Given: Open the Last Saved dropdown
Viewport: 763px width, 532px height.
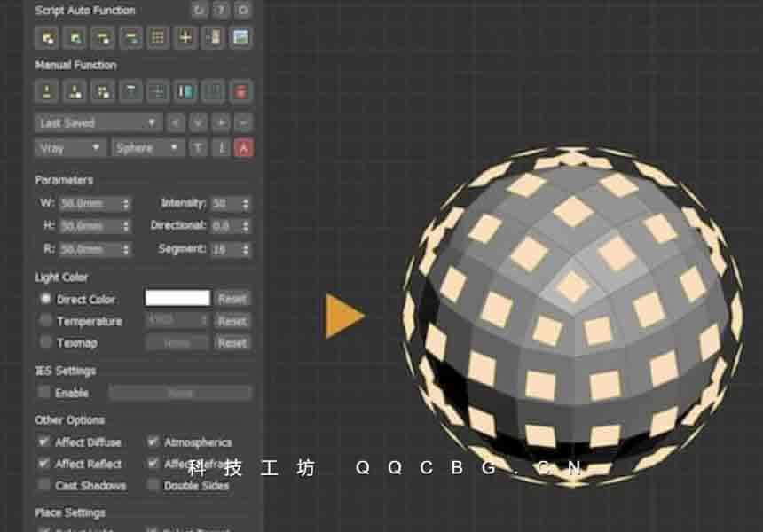Looking at the screenshot, I should pos(98,122).
